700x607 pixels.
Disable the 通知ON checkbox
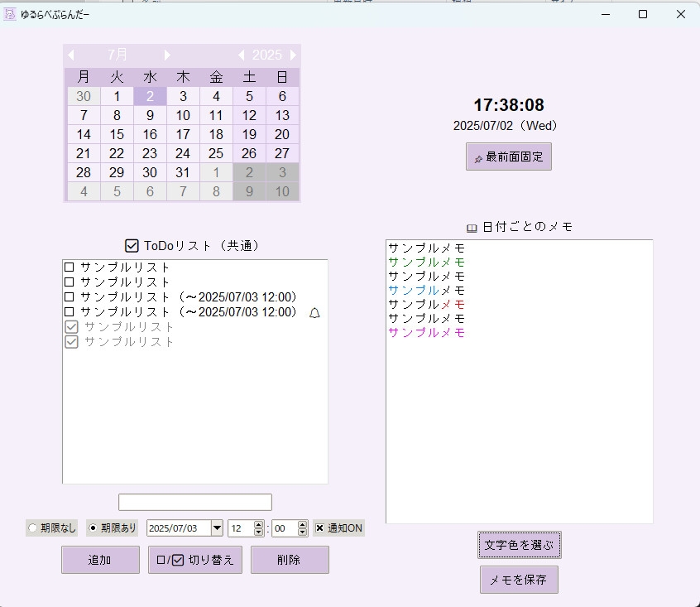point(319,528)
